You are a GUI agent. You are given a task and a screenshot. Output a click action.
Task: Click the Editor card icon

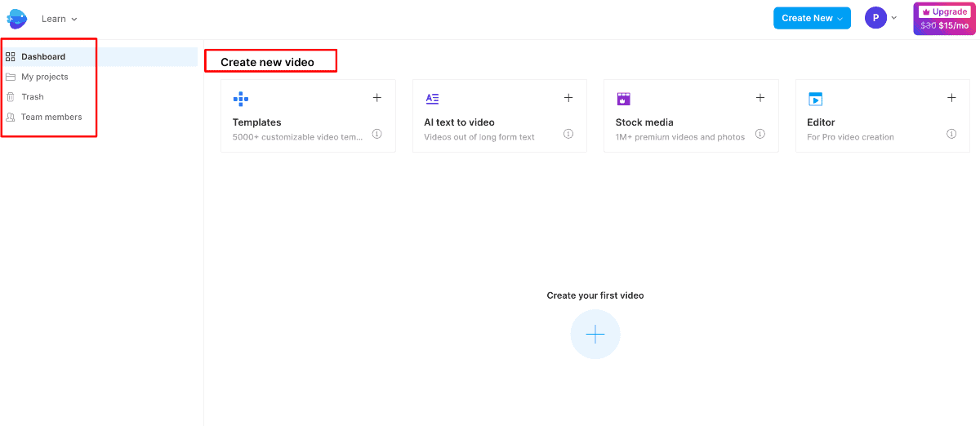click(x=815, y=99)
